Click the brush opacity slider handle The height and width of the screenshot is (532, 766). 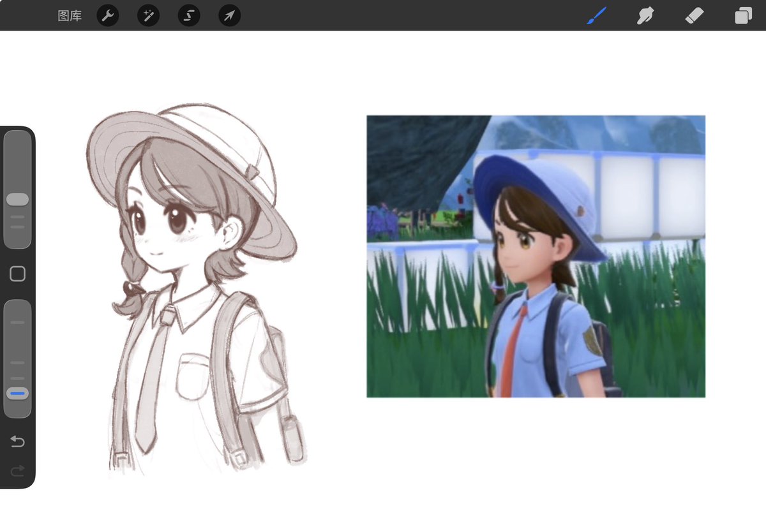pos(17,394)
